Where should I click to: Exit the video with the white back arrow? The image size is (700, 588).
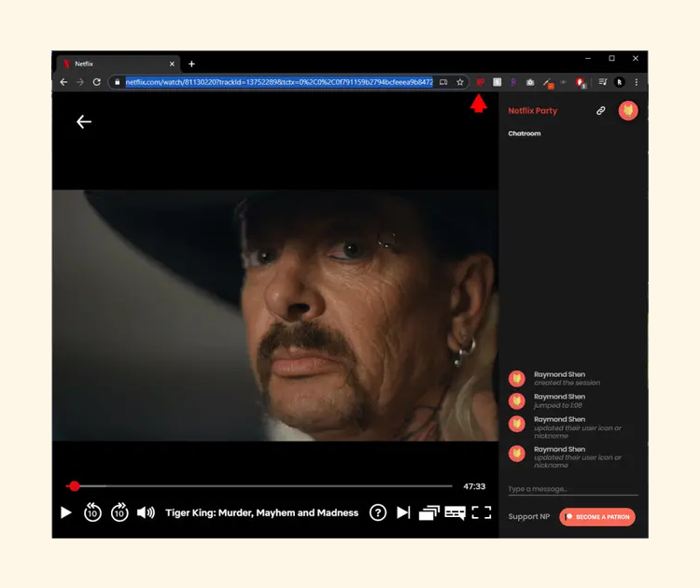(83, 121)
